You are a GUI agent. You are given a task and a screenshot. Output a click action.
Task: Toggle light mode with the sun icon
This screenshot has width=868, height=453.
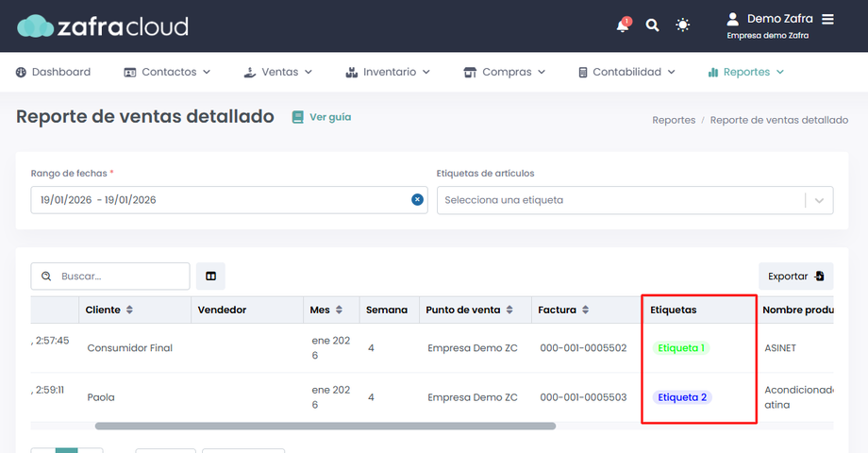coord(682,25)
